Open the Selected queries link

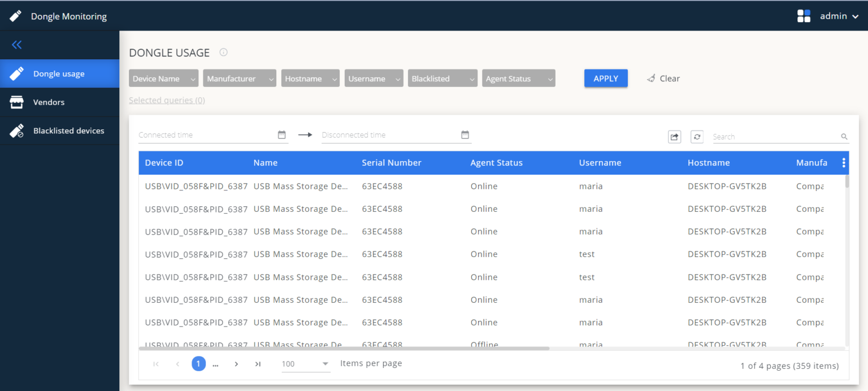tap(167, 99)
